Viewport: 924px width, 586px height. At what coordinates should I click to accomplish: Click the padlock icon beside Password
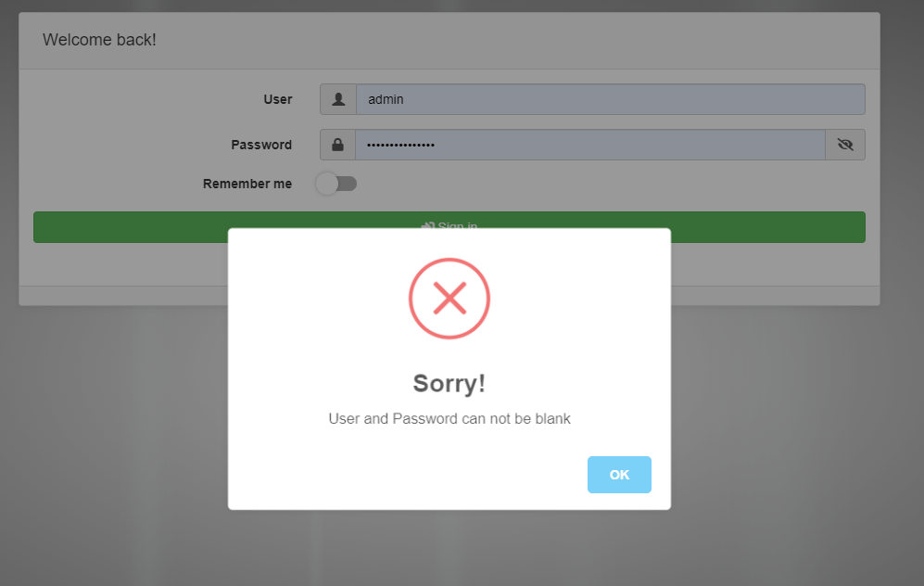[x=337, y=145]
